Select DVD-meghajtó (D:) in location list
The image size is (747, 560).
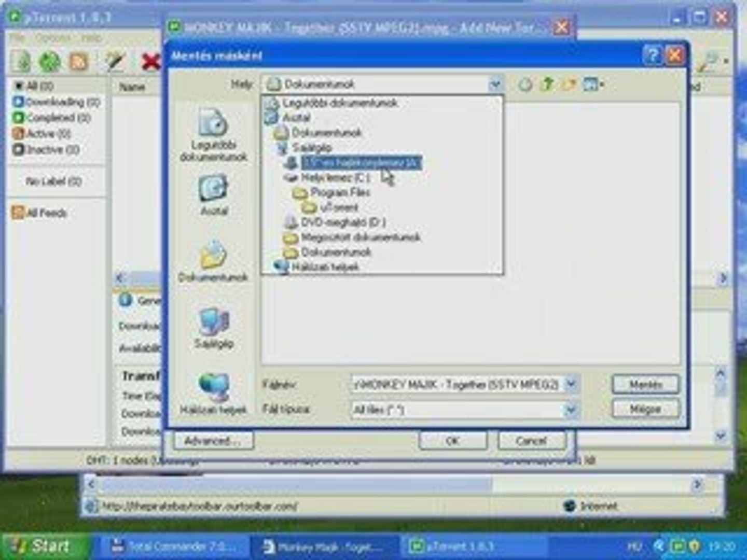343,222
